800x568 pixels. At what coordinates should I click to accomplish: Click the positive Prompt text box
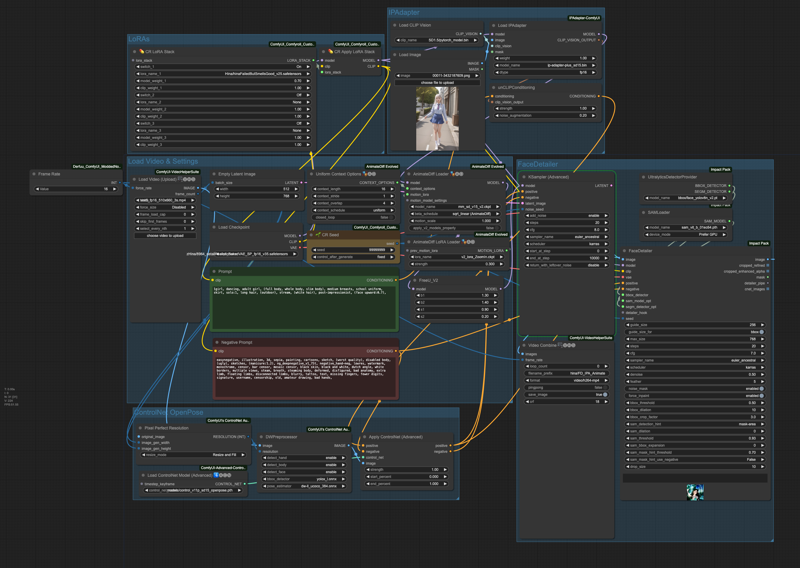click(304, 306)
